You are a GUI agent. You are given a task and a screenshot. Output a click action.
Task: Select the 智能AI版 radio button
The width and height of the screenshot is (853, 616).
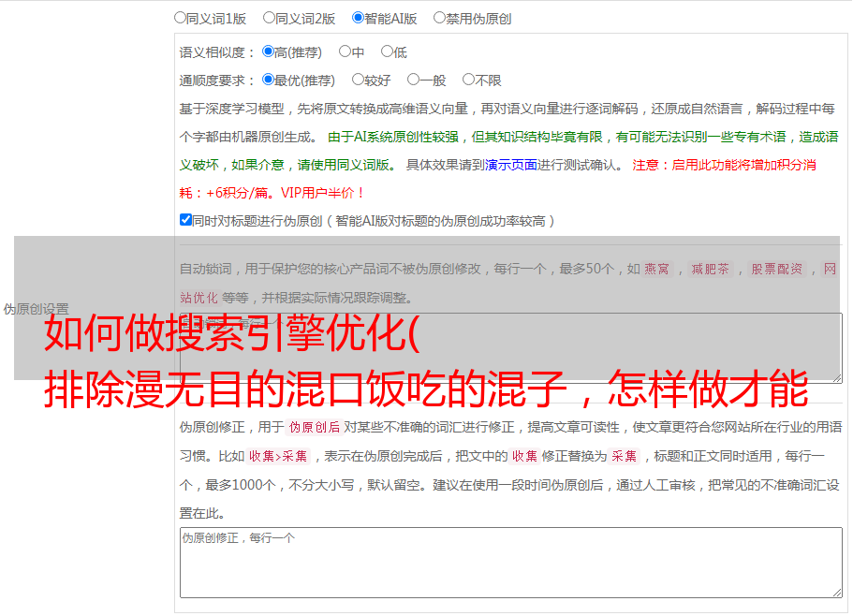pyautogui.click(x=358, y=18)
